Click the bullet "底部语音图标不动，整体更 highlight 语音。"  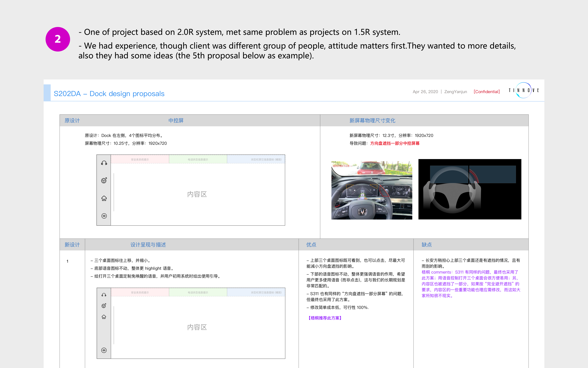tap(133, 268)
